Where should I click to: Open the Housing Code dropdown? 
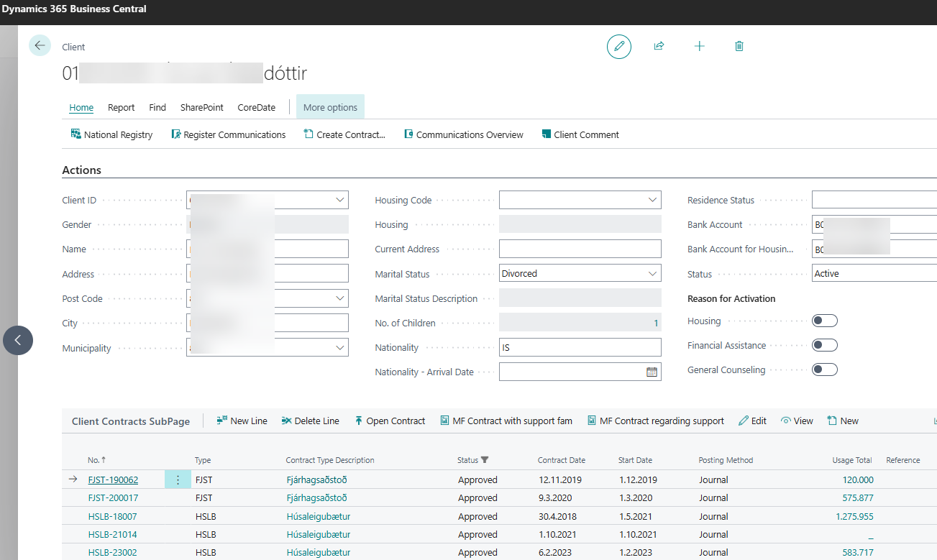(652, 201)
